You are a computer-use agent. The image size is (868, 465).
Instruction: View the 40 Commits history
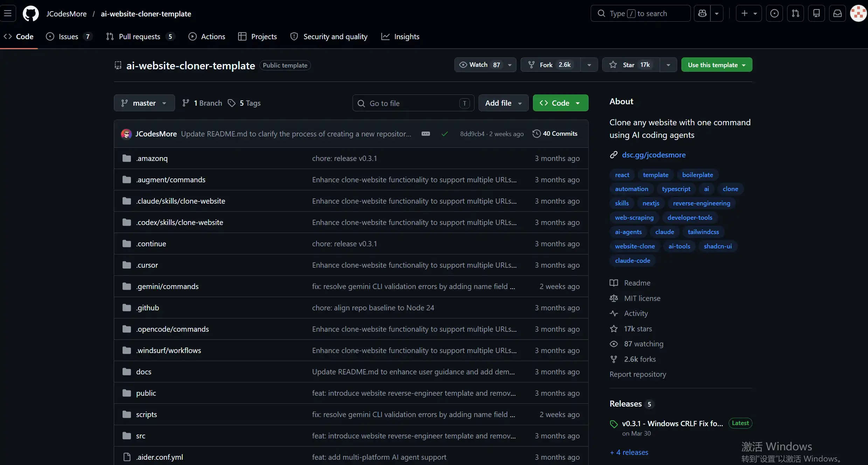click(555, 134)
